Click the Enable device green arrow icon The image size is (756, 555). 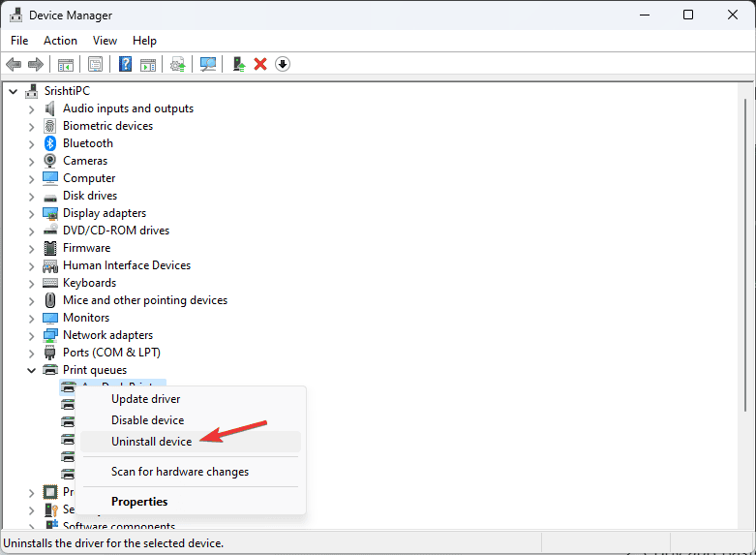(x=239, y=64)
